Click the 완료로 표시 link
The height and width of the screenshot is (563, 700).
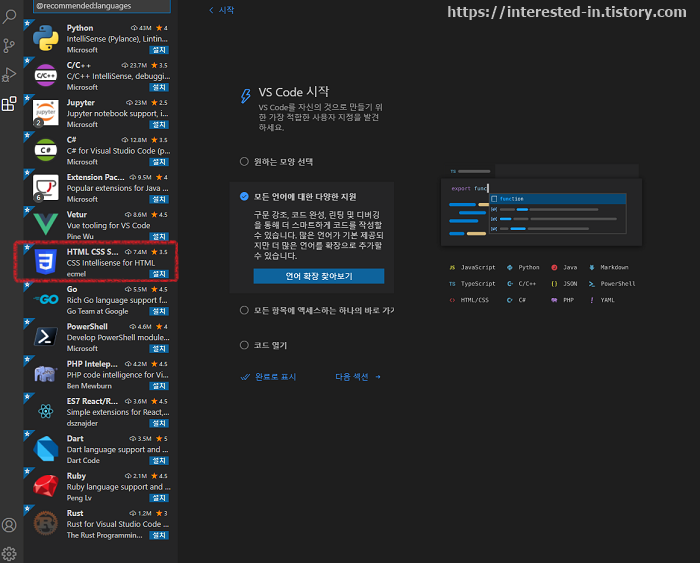(268, 377)
